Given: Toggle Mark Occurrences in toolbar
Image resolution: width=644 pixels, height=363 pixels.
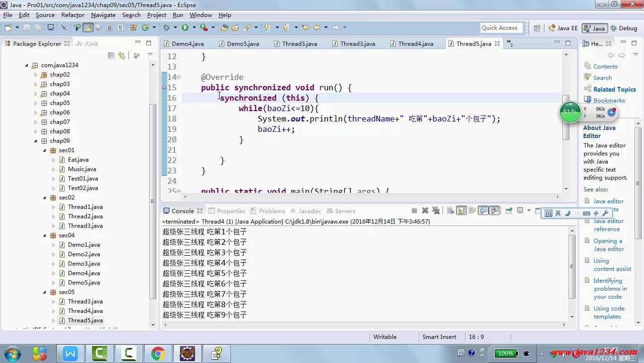Looking at the screenshot, I should pyautogui.click(x=88, y=28).
